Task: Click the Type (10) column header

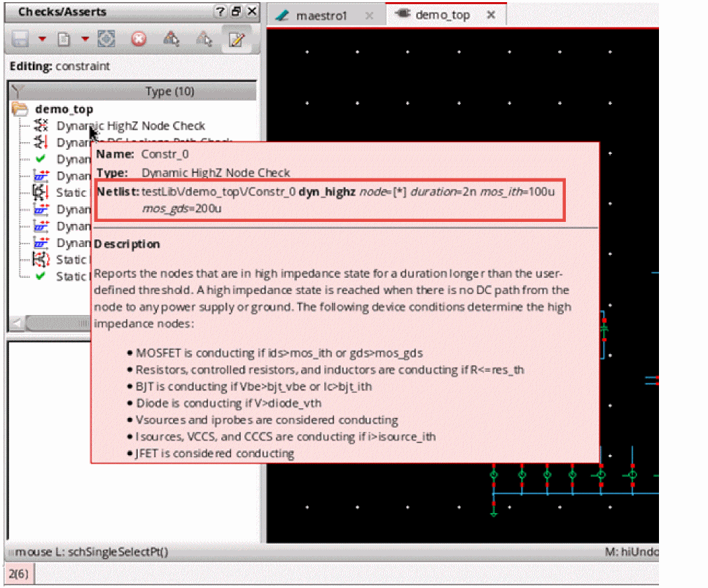Action: pyautogui.click(x=169, y=92)
